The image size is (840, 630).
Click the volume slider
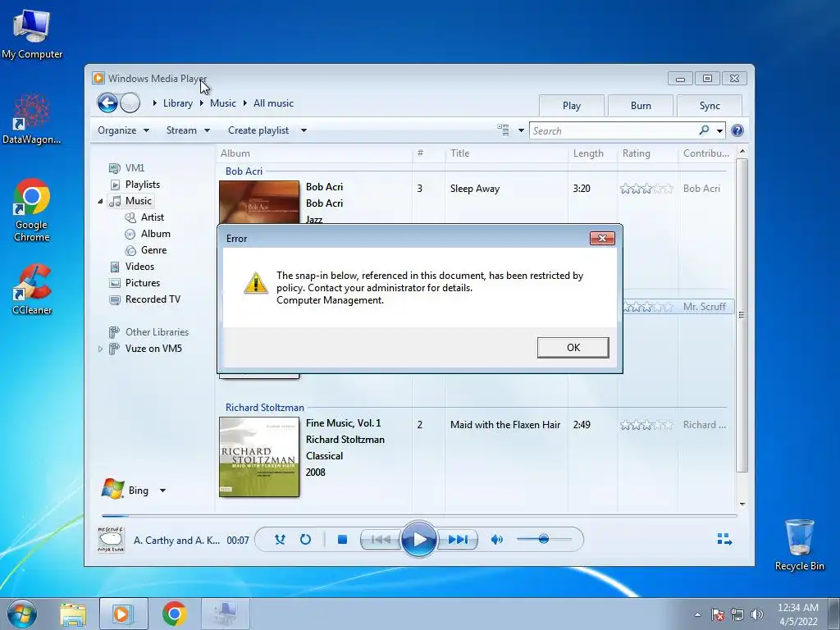tap(543, 539)
